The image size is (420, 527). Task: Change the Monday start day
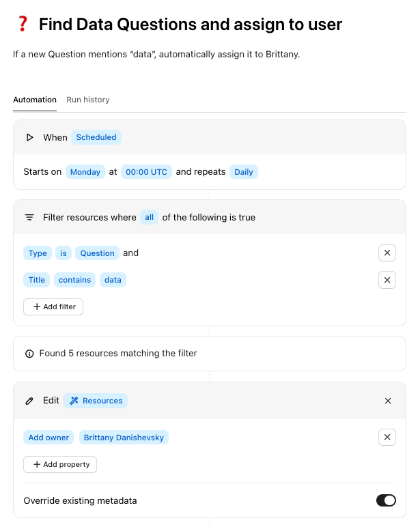point(85,172)
